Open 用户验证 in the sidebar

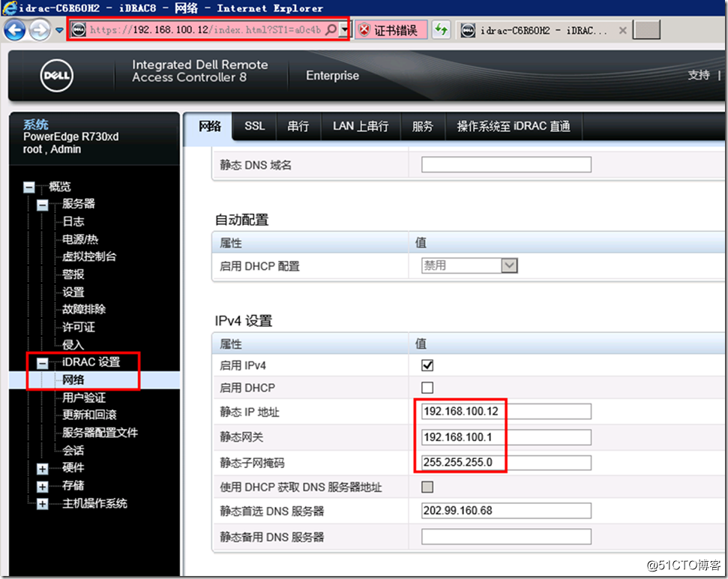(84, 397)
